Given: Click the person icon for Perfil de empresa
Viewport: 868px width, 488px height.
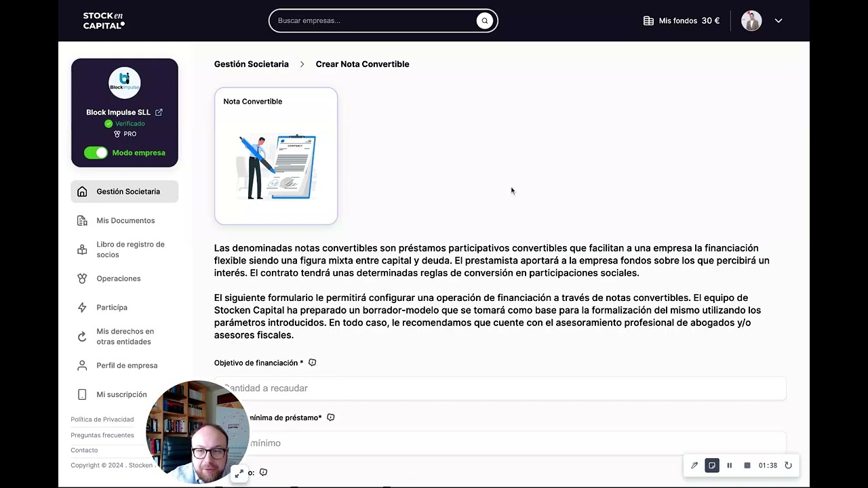Looking at the screenshot, I should pyautogui.click(x=82, y=365).
